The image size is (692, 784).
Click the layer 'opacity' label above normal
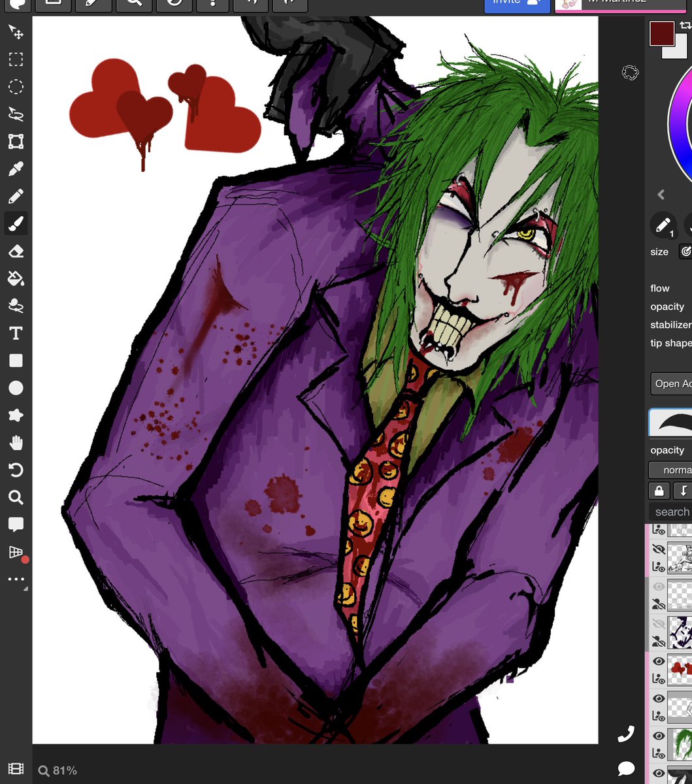pyautogui.click(x=667, y=450)
